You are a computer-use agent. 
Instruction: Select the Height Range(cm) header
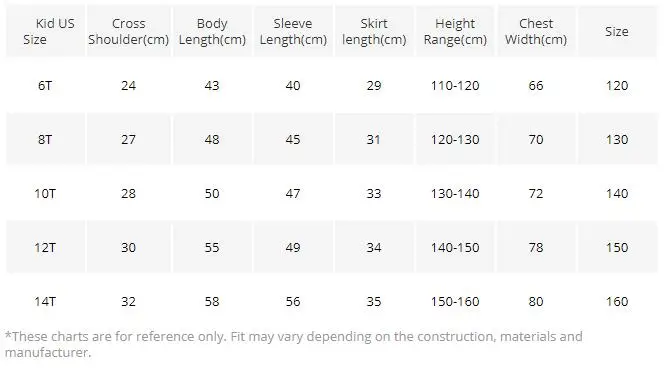[x=455, y=31]
